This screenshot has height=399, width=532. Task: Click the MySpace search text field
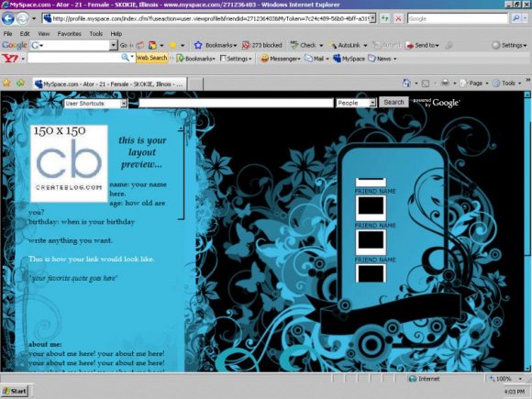(236, 103)
